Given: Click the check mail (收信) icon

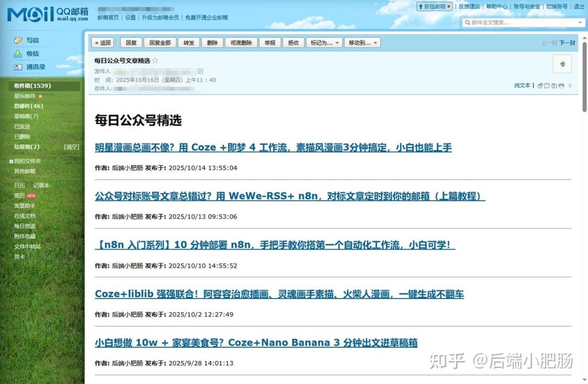Looking at the screenshot, I should (x=18, y=53).
